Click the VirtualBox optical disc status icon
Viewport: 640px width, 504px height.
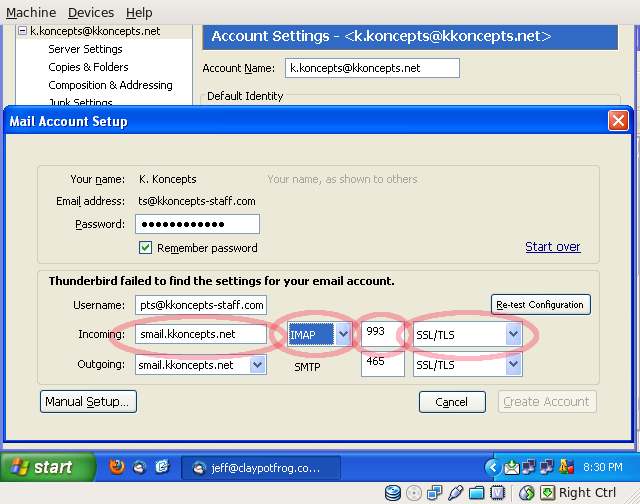(x=414, y=493)
